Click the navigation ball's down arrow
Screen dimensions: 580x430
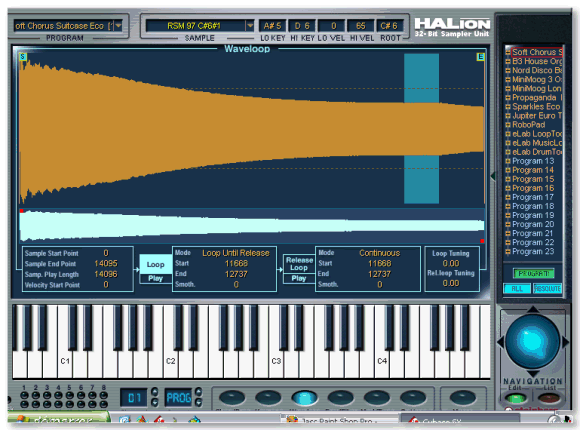click(533, 373)
